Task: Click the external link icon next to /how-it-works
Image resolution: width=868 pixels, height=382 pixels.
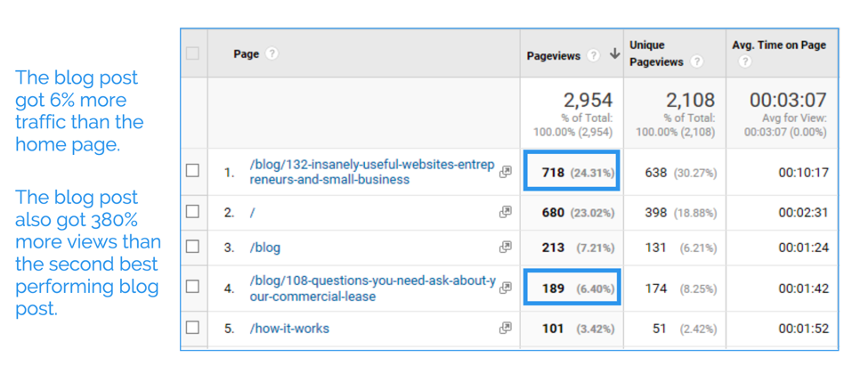Action: pos(506,328)
